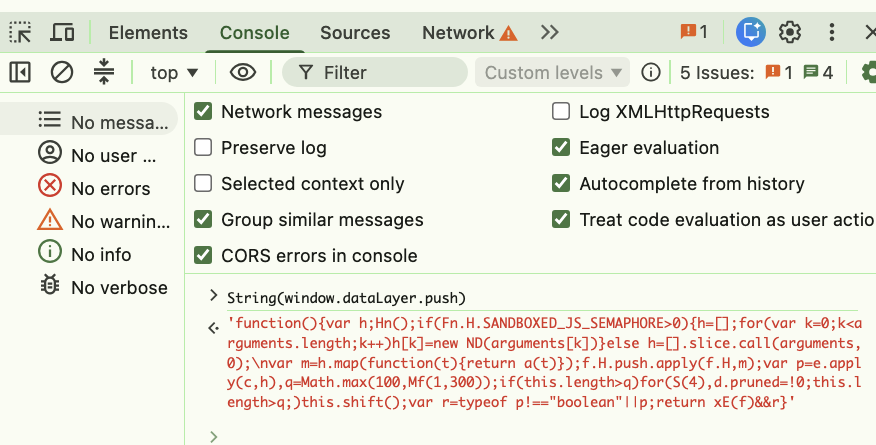The width and height of the screenshot is (876, 445).
Task: Enable Preserve log checkbox
Action: tap(203, 147)
